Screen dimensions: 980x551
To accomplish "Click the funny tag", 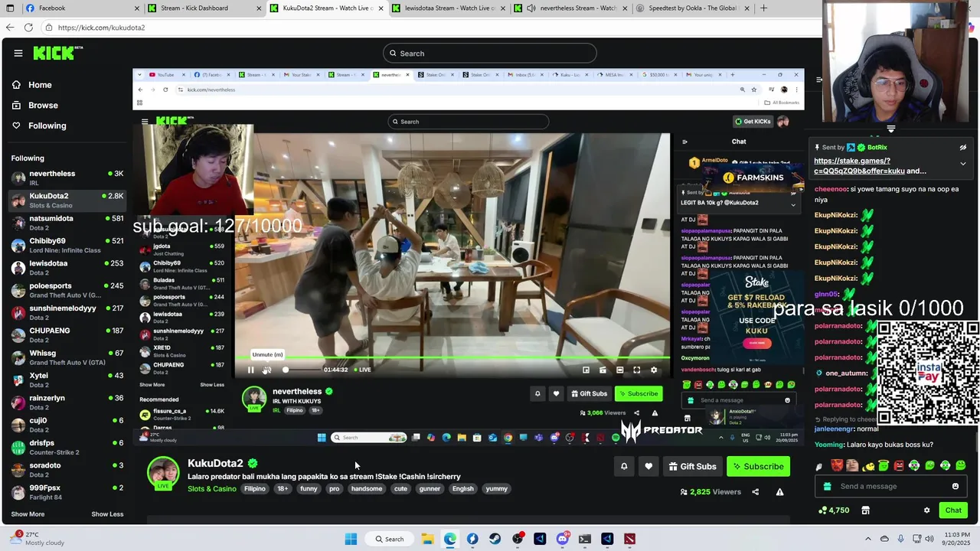I will click(309, 489).
